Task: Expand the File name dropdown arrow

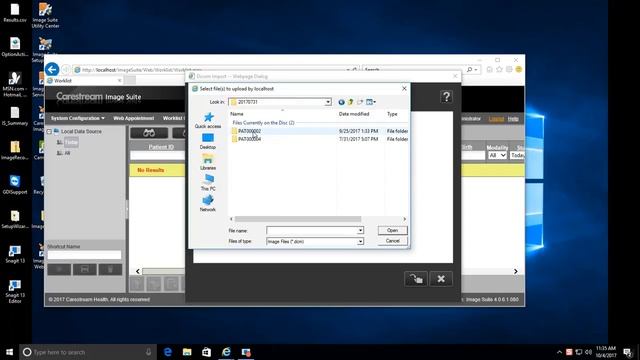Action: click(x=360, y=231)
